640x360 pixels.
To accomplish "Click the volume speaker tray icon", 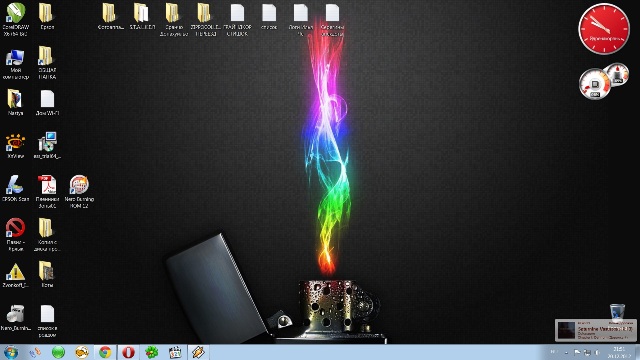I will (597, 352).
